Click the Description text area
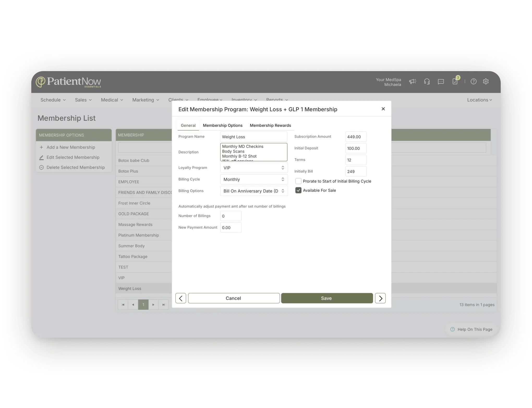 pyautogui.click(x=254, y=152)
